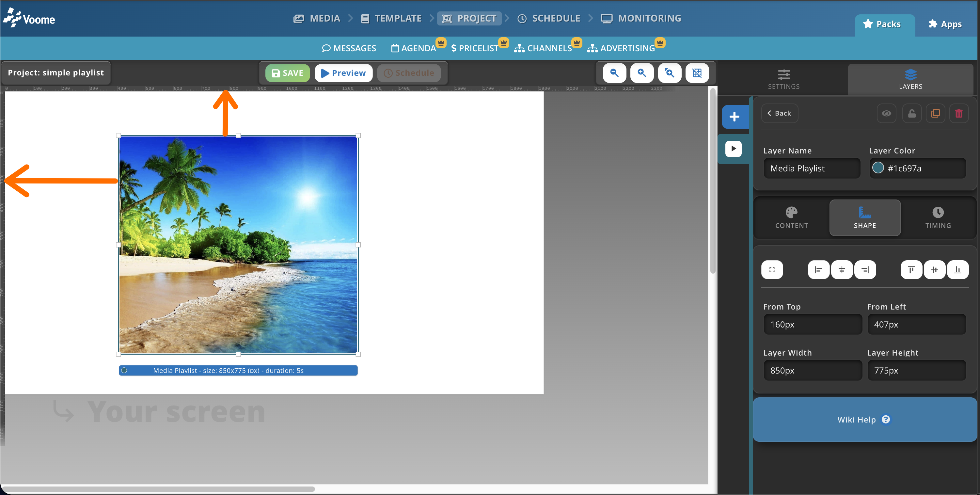
Task: Align layer to right edge
Action: click(865, 270)
